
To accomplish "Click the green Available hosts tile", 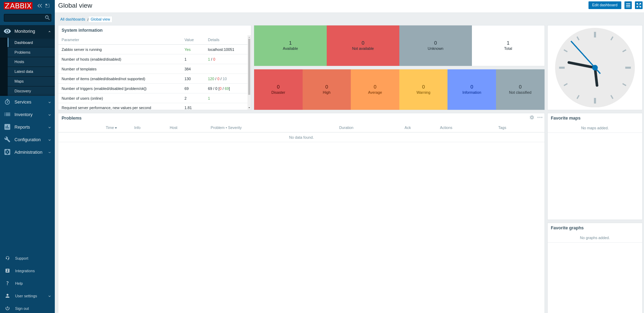I will 290,46.
